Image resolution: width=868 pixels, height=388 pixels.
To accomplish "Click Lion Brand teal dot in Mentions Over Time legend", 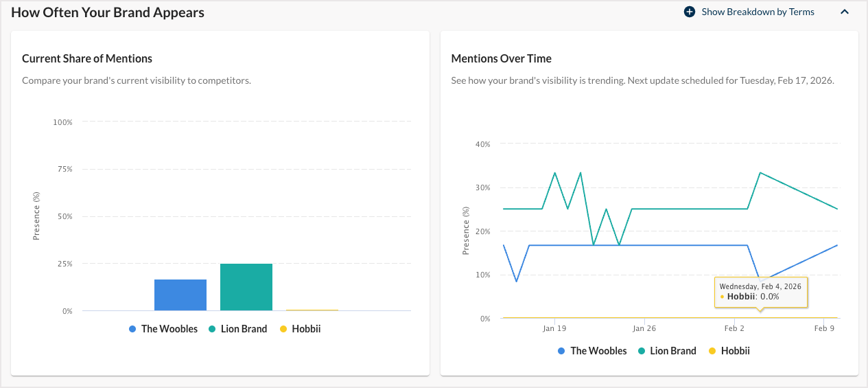I will pyautogui.click(x=641, y=351).
